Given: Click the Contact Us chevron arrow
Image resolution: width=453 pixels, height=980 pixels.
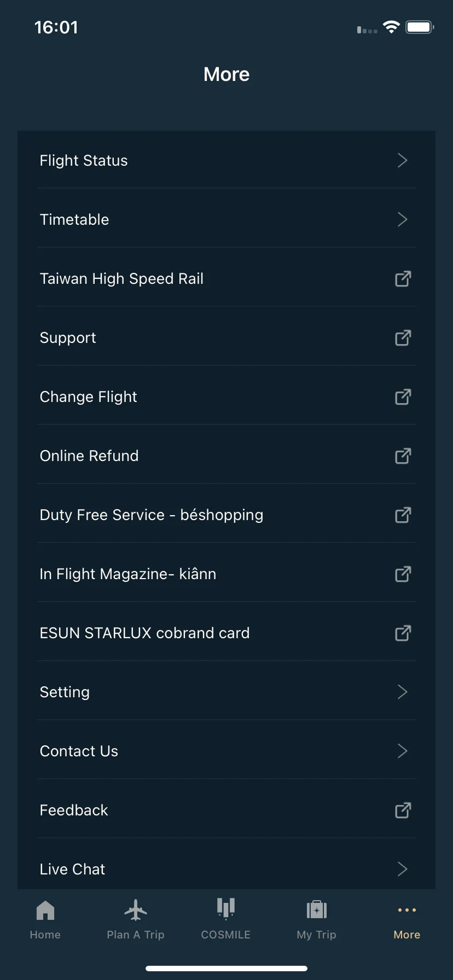Looking at the screenshot, I should [x=403, y=751].
